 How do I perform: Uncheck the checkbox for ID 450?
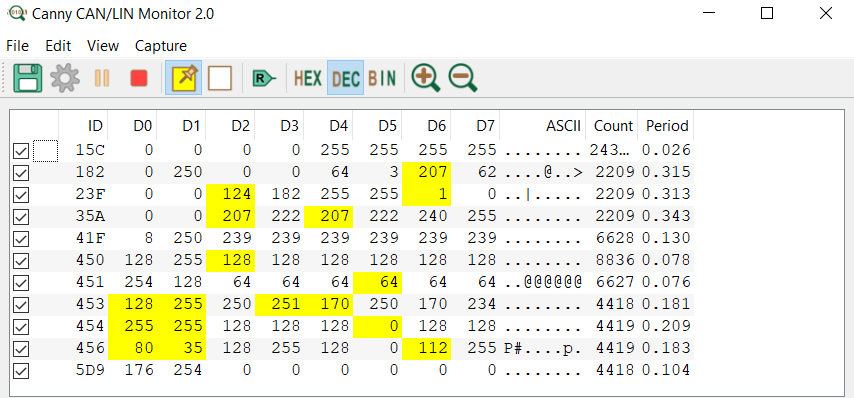pyautogui.click(x=21, y=261)
